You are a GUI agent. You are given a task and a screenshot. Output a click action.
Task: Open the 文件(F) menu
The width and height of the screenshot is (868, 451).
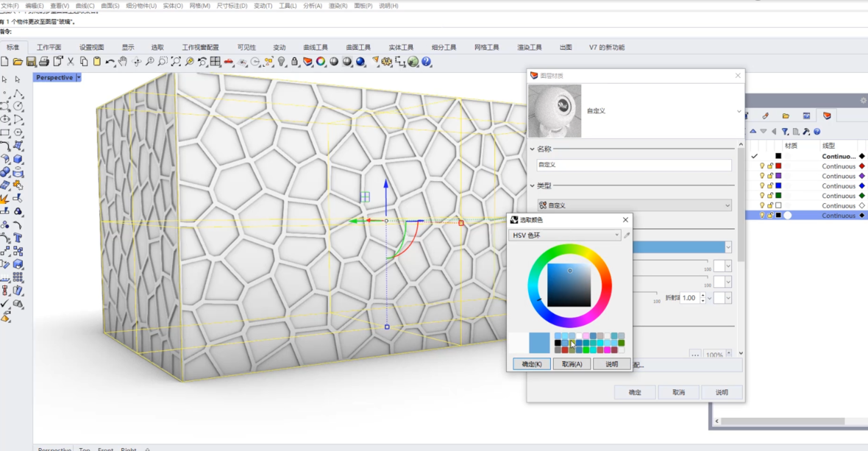10,6
